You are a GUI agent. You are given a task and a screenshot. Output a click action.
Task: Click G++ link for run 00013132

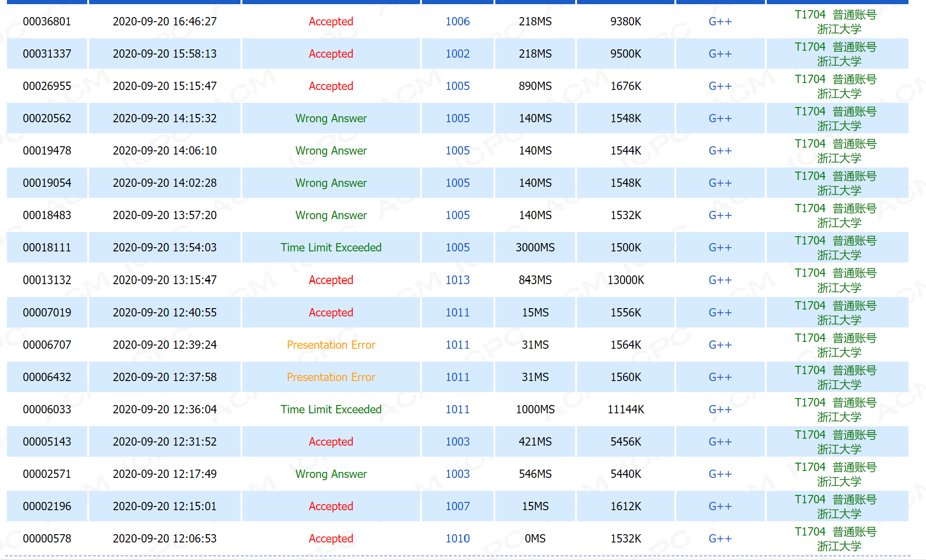[x=720, y=280]
